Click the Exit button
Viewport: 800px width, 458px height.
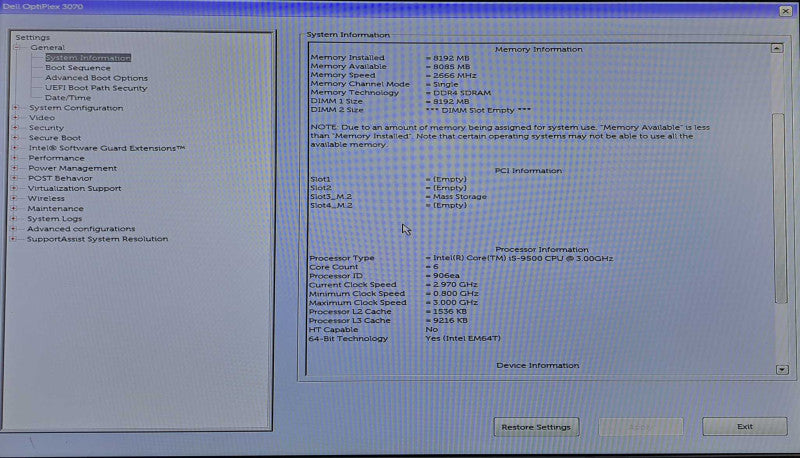pos(745,426)
